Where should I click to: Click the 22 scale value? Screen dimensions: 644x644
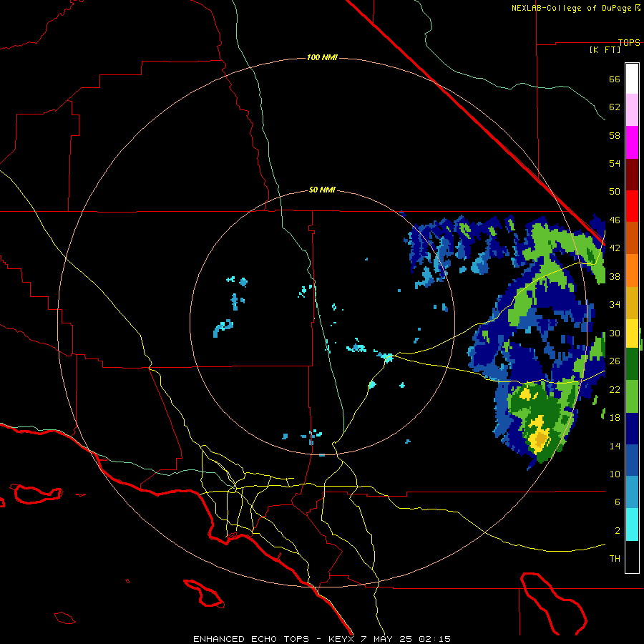(615, 389)
